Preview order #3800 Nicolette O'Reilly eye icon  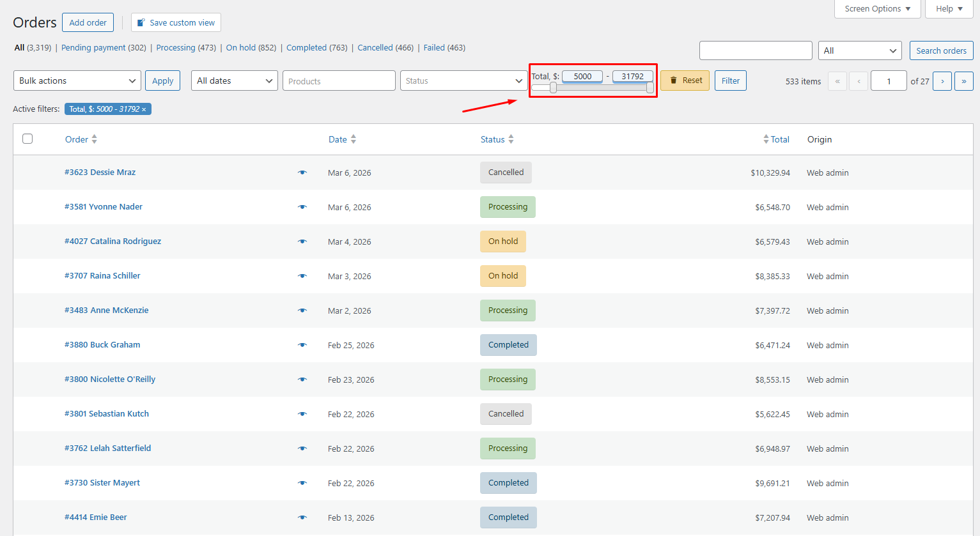[302, 379]
